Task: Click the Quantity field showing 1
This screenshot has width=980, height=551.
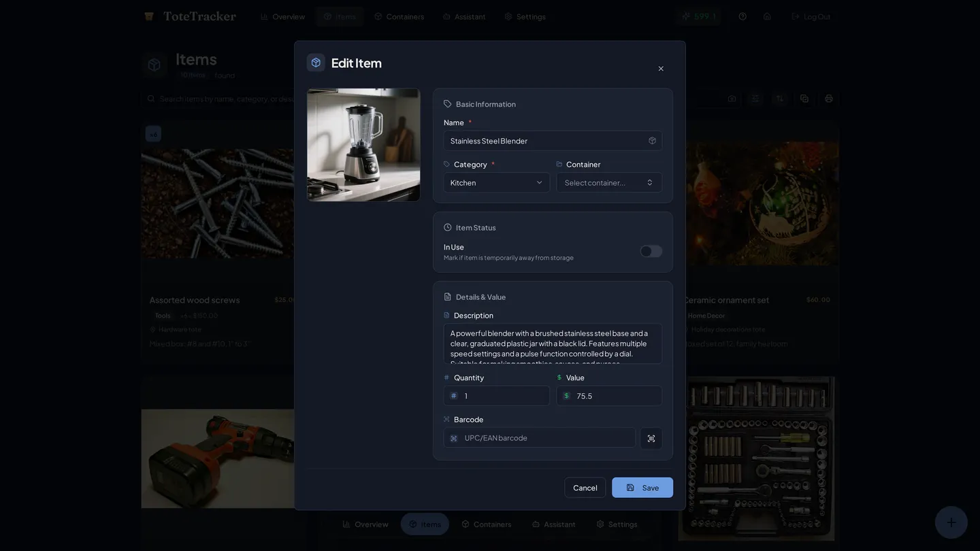Action: [x=497, y=396]
